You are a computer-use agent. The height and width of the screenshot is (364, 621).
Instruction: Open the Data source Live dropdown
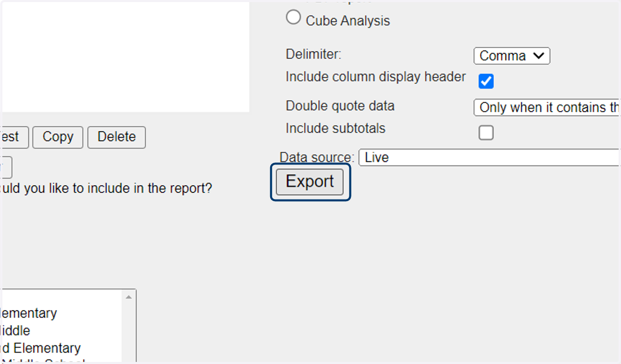[x=490, y=158]
